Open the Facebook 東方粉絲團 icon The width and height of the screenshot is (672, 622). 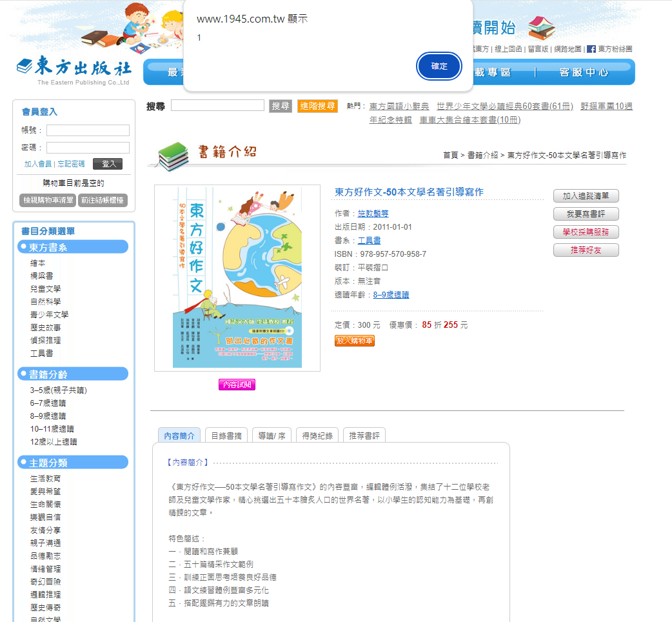pos(591,49)
